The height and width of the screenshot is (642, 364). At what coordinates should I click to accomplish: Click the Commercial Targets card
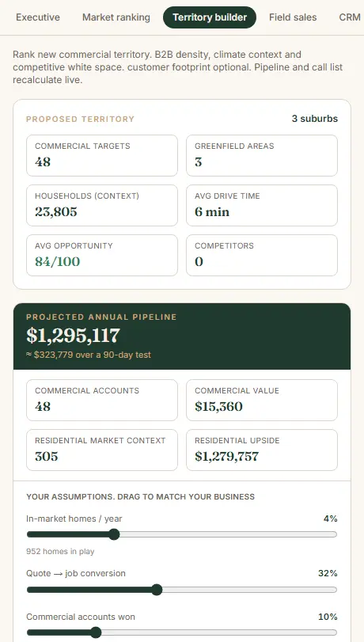[x=102, y=156]
